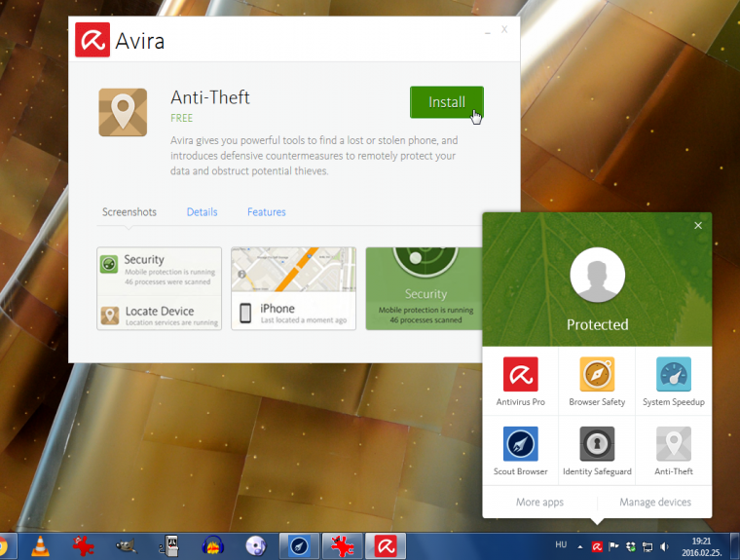Open the red splat app beside VLC

click(x=84, y=546)
